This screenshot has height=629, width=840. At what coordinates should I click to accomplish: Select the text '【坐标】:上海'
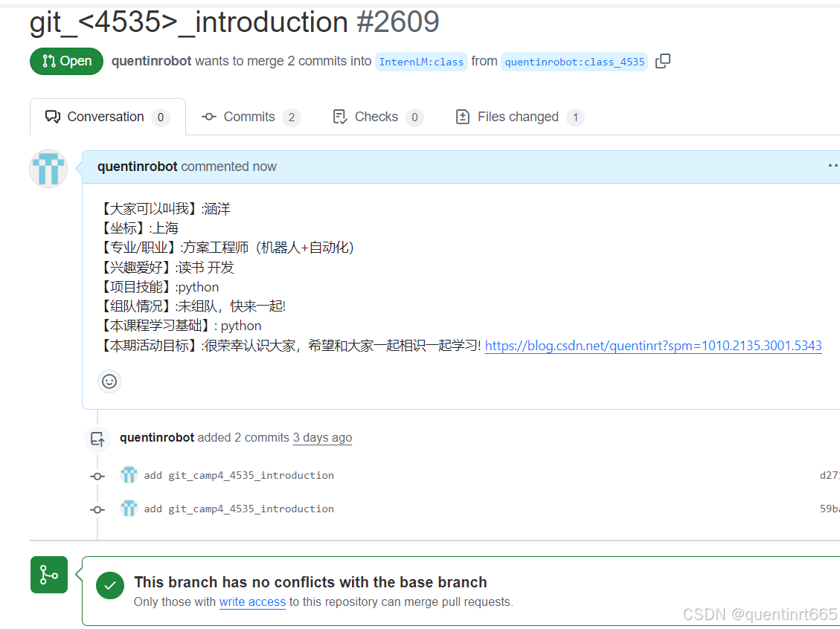[x=139, y=228]
